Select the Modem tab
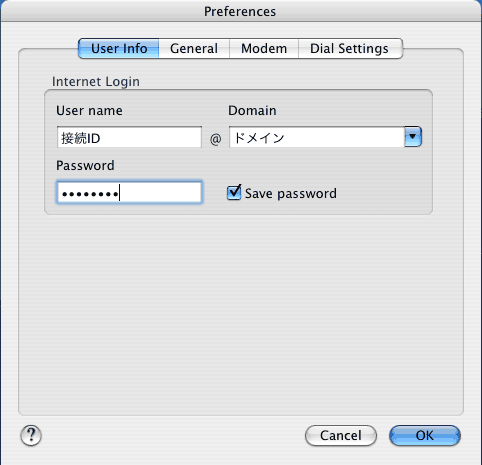The height and width of the screenshot is (465, 482). (264, 49)
